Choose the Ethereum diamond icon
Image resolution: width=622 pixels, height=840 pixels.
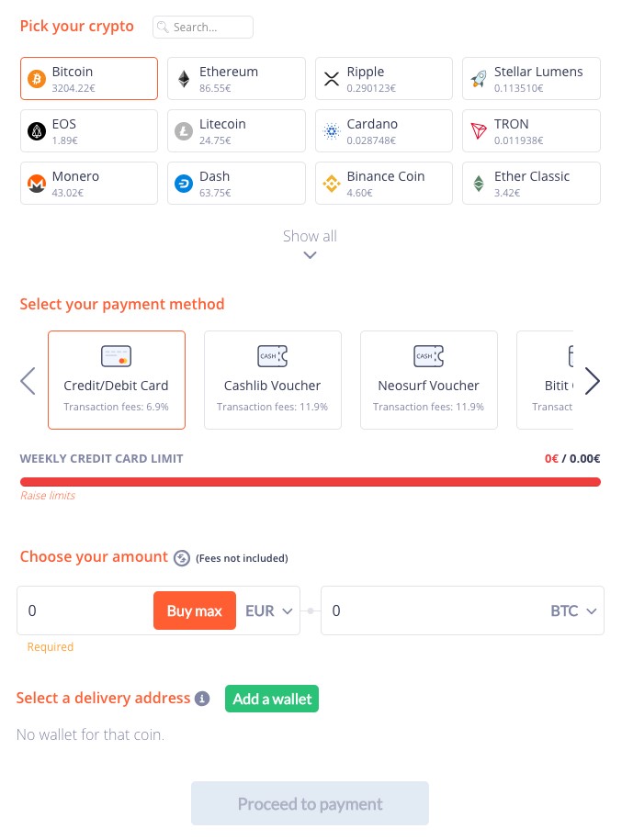[x=184, y=79]
